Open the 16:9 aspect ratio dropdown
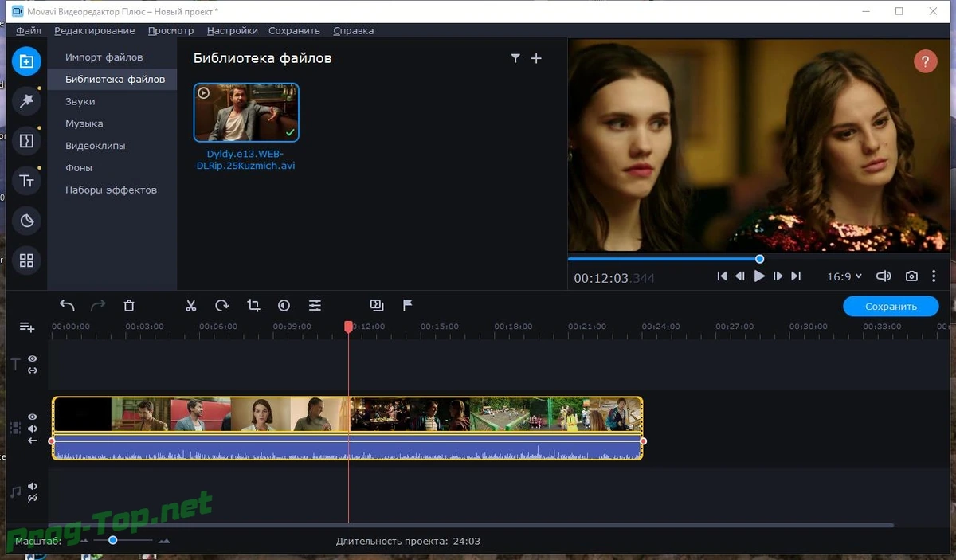The width and height of the screenshot is (956, 560). coord(844,276)
